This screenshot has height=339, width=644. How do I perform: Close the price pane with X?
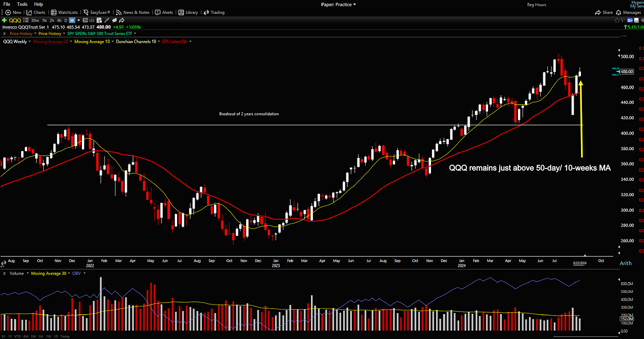[4, 34]
